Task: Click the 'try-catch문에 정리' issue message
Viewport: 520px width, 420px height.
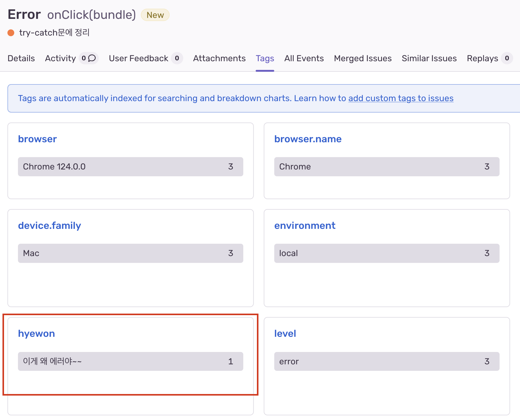Action: 54,32
